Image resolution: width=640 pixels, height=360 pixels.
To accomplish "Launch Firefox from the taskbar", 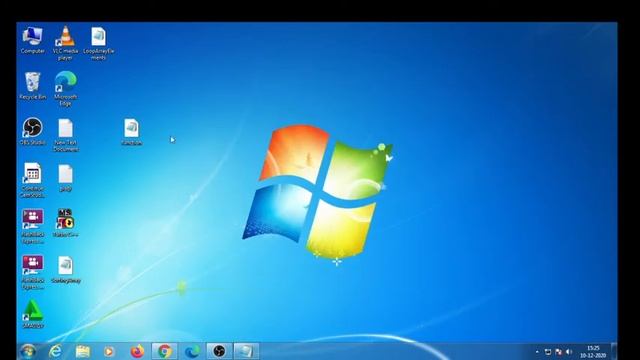I will (x=137, y=351).
